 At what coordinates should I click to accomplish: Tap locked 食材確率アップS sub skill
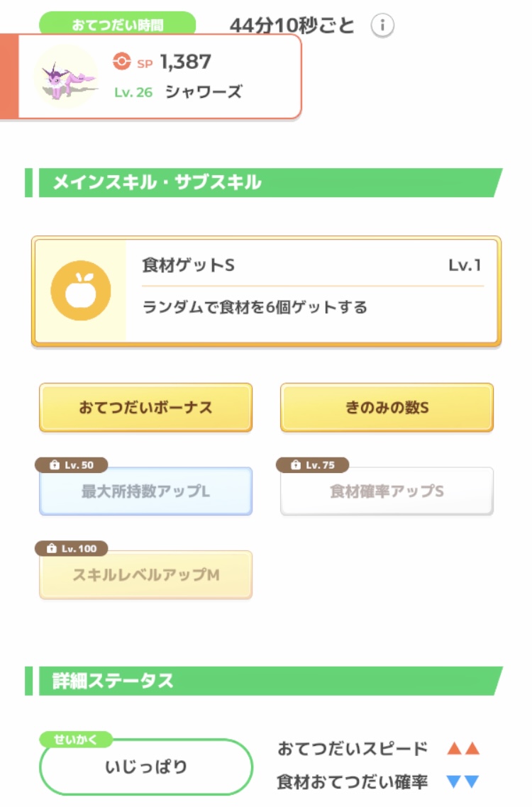(387, 491)
